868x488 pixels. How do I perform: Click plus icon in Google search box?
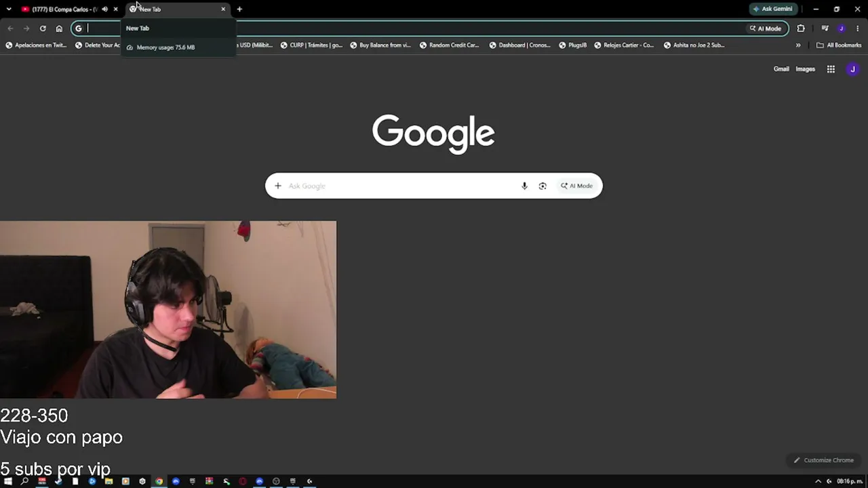point(277,186)
